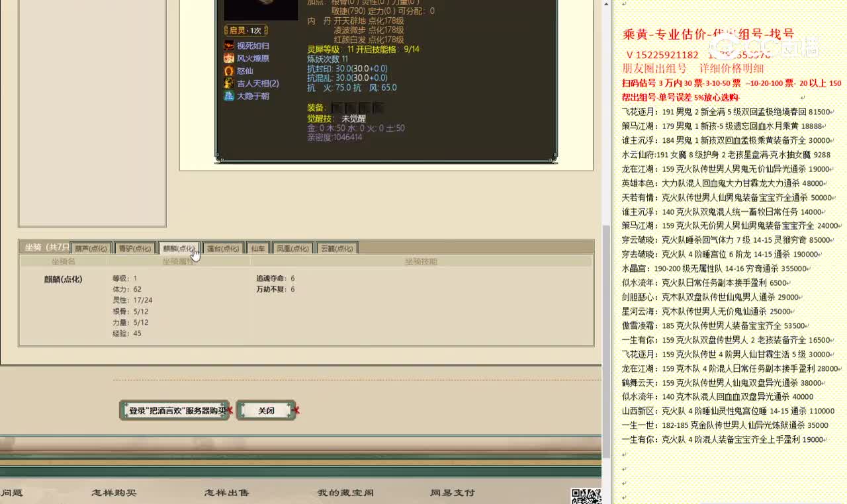Select the 麒麟(点化) mount tab

coord(179,249)
